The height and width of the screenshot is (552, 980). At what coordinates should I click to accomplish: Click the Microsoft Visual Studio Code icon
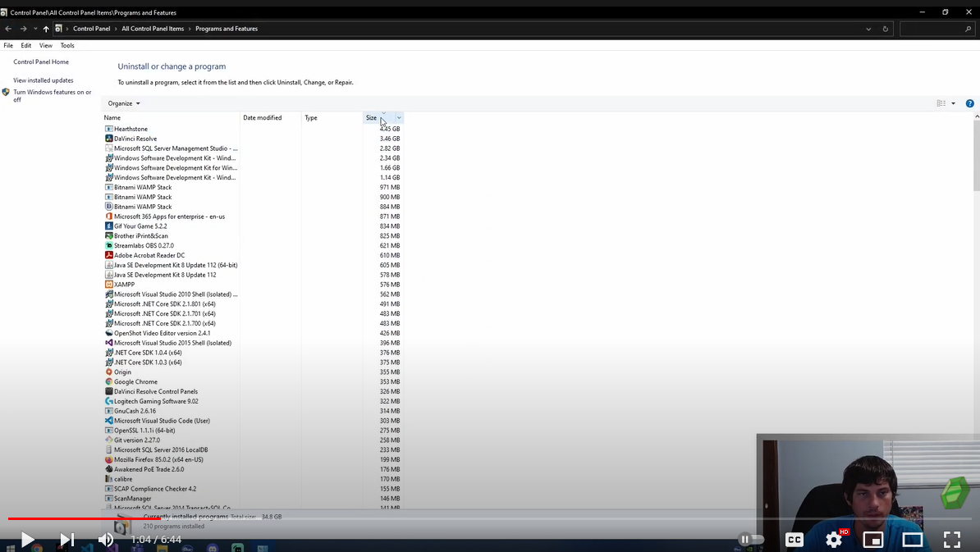[108, 421]
